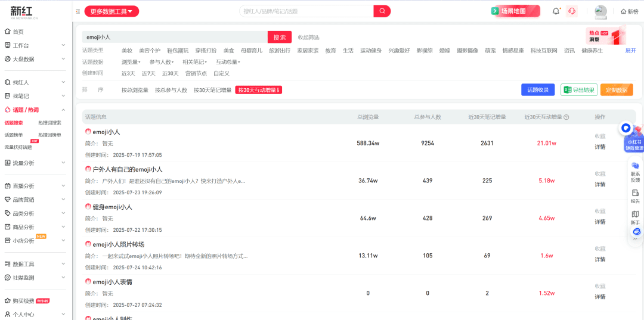This screenshot has height=320, width=644.
Task: Go to 首页 in the sidebar
Action: coord(18,32)
